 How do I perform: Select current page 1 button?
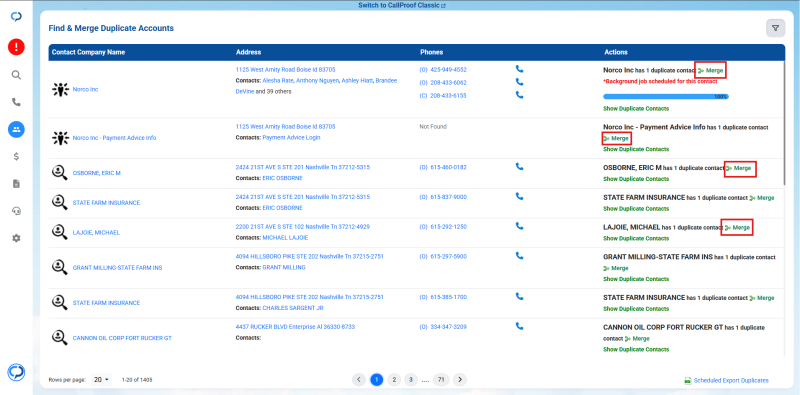click(377, 380)
